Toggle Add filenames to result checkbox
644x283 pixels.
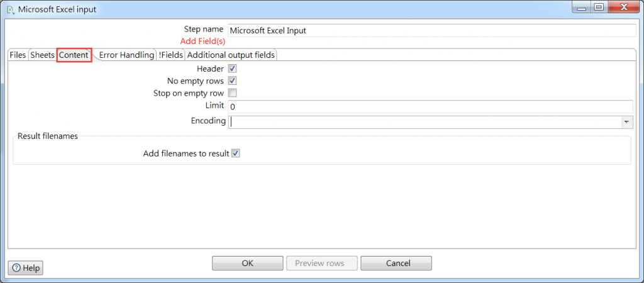pyautogui.click(x=235, y=153)
